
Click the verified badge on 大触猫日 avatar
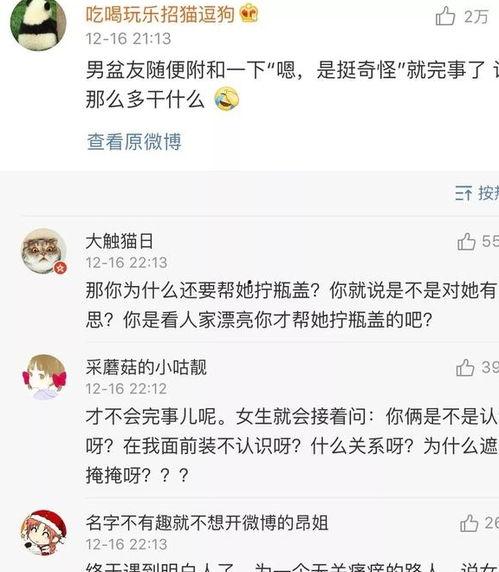tap(61, 268)
